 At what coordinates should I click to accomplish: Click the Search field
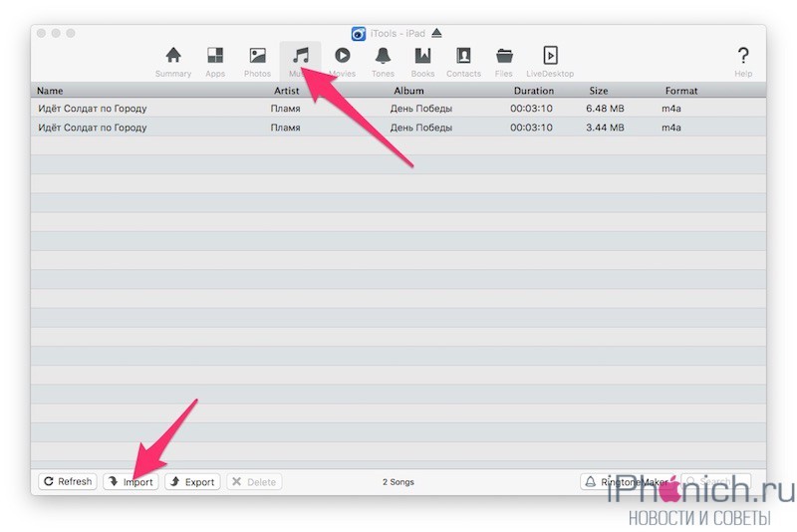(715, 482)
